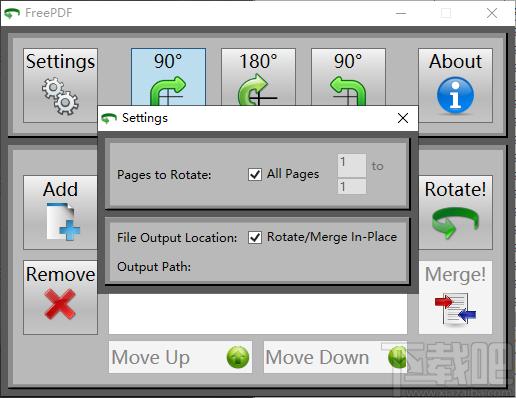Click the 'Output Path:' label

(x=154, y=267)
